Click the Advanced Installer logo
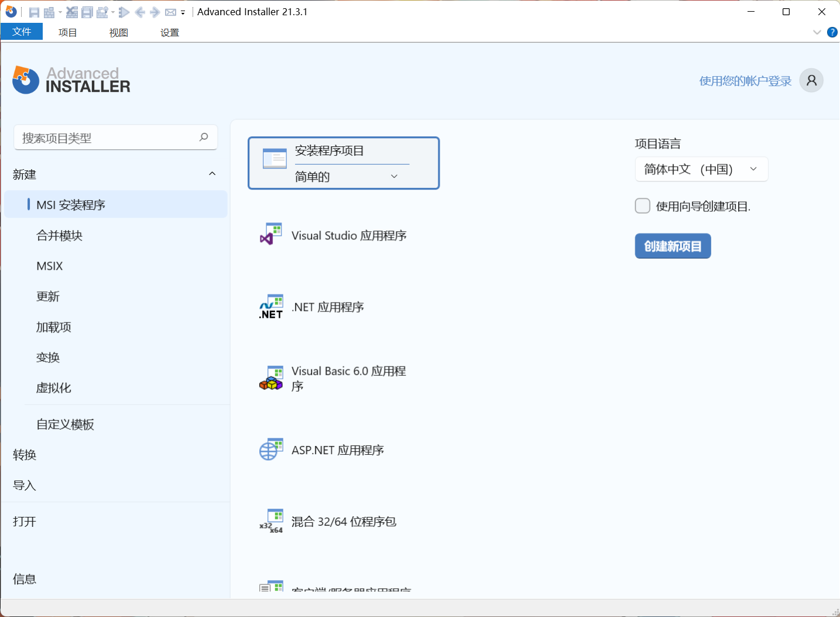The image size is (840, 617). (x=71, y=80)
